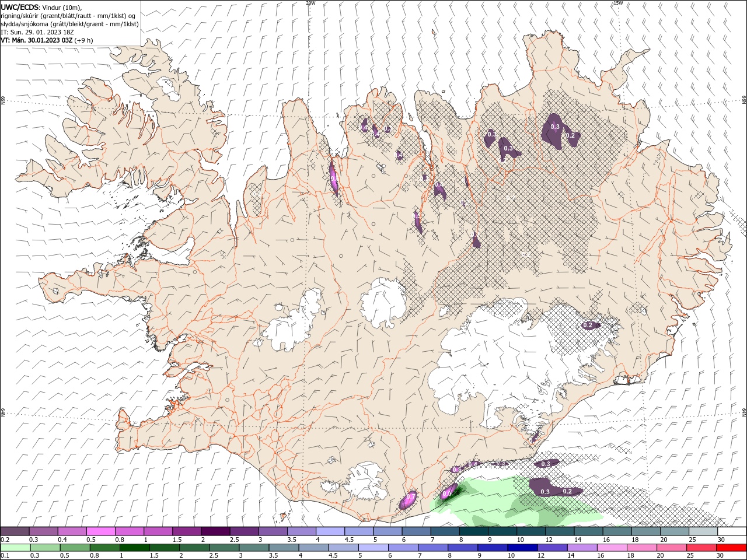Click the 0.4 label on the south coast
747x560 pixels.
(473, 464)
